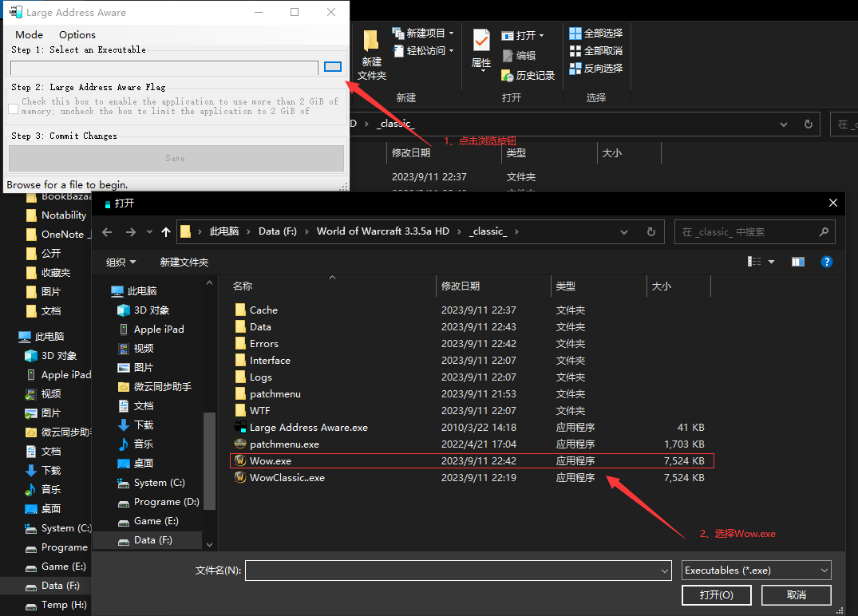Screen dimensions: 858x616
Task: Click 全部取消 in the Explorer ribbon
Action: pyautogui.click(x=596, y=51)
